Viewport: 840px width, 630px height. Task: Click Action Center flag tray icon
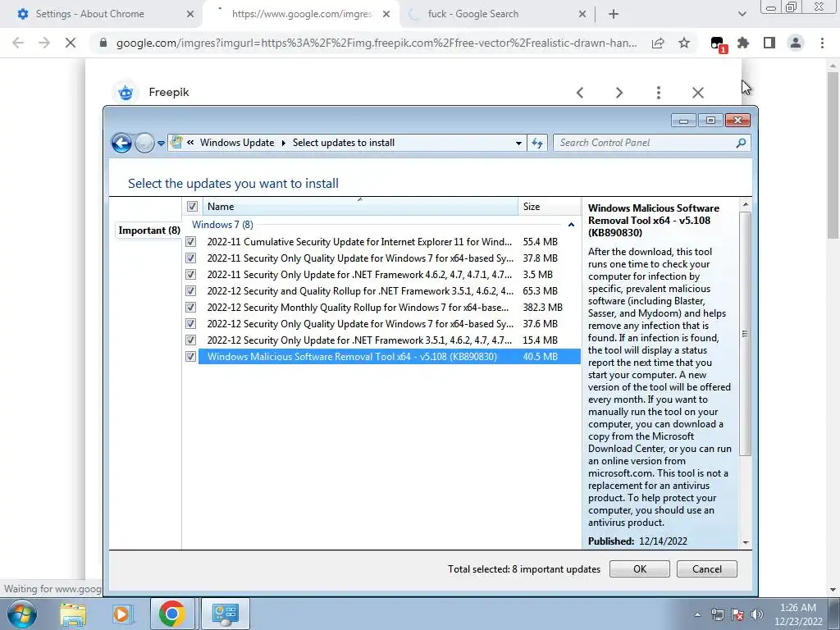[737, 614]
